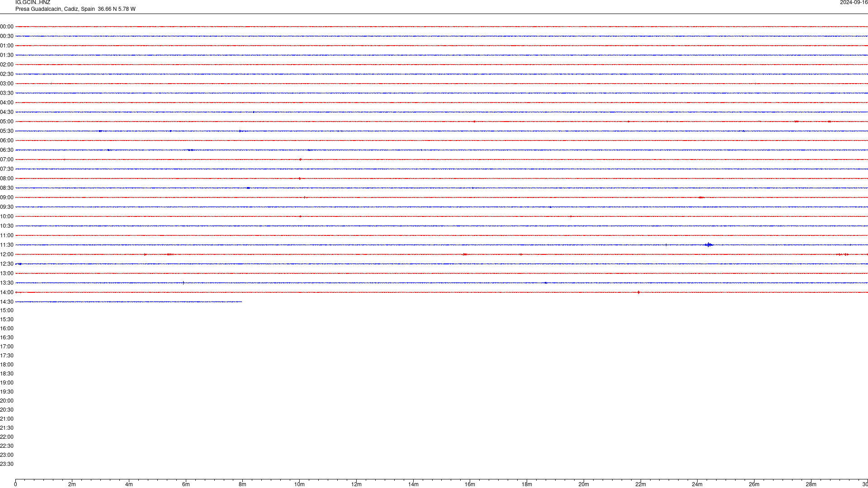868x488 pixels.
Task: Click the 10m tick on the time axis
Action: [299, 484]
